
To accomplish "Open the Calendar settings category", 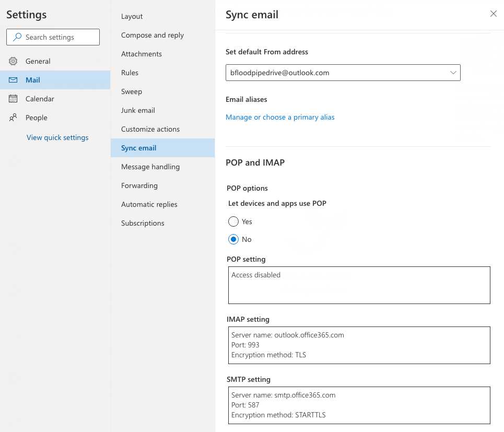I will [x=55, y=99].
